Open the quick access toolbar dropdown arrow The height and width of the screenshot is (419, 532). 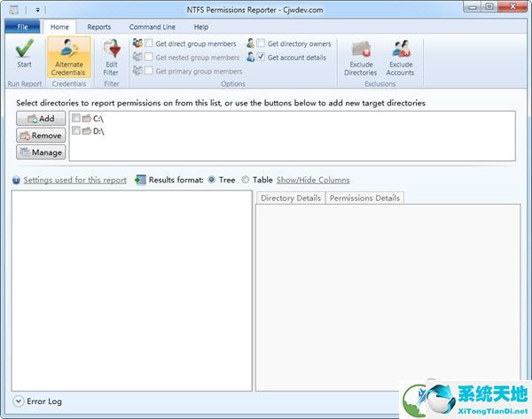(x=37, y=10)
